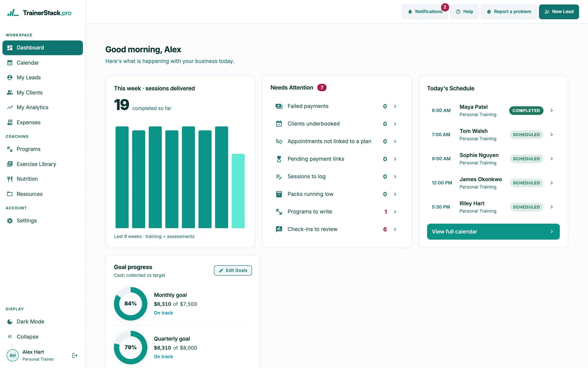Screen dimensions: 588x368
Task: Click the Pending payment links hourglass icon
Action: pyautogui.click(x=279, y=159)
